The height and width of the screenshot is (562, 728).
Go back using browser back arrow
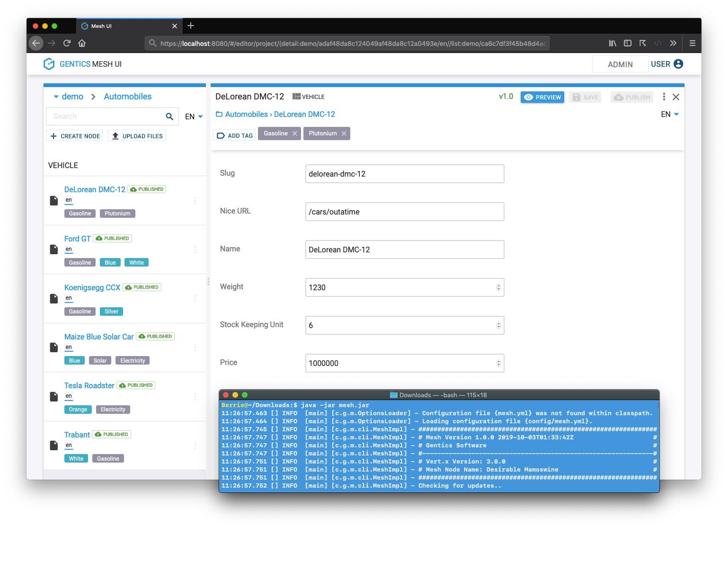point(36,43)
